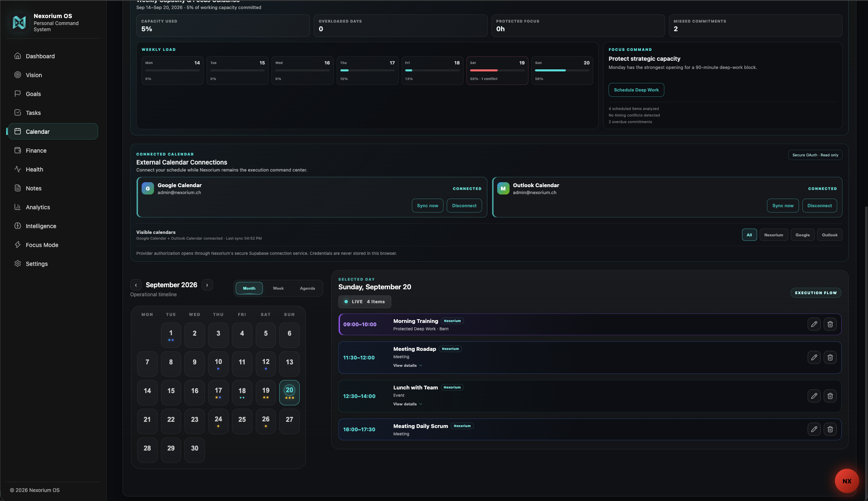Image resolution: width=868 pixels, height=501 pixels.
Task: Select Thu 17 weekly load card
Action: pos(367,71)
